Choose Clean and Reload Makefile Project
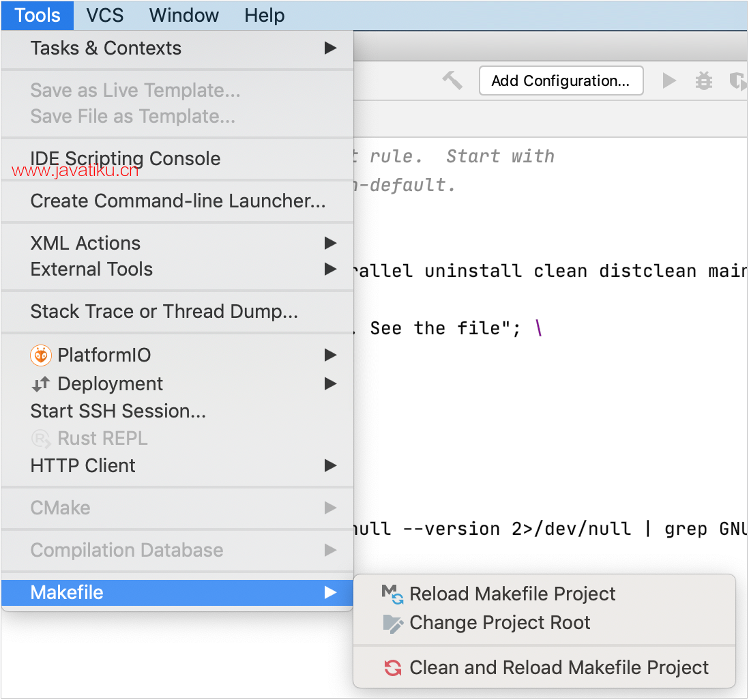This screenshot has width=749, height=700. [x=544, y=667]
